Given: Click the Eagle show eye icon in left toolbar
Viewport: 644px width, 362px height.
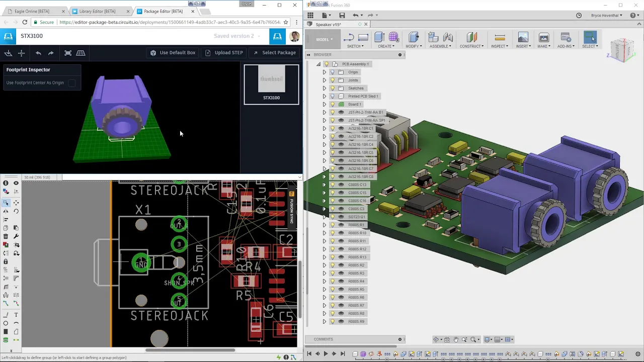Looking at the screenshot, I should point(16,183).
